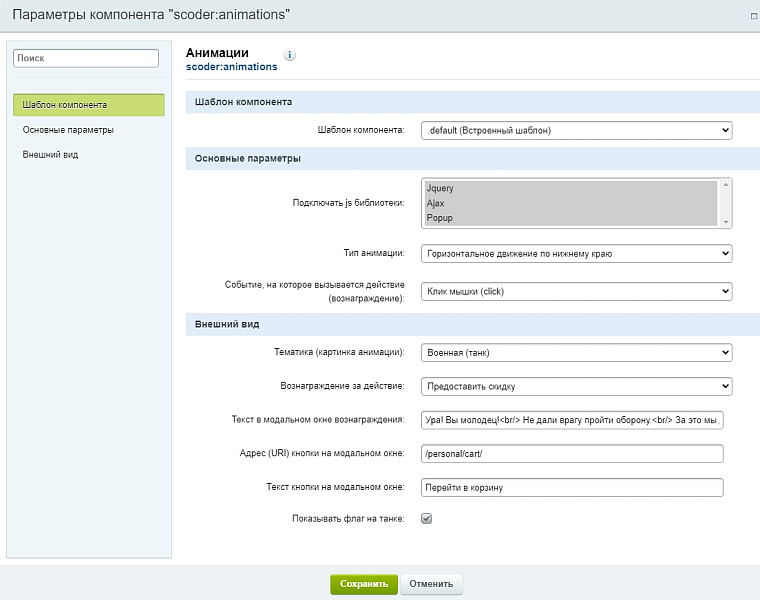This screenshot has width=760, height=600.
Task: Select Ajax in the js libraries list
Action: pyautogui.click(x=569, y=203)
